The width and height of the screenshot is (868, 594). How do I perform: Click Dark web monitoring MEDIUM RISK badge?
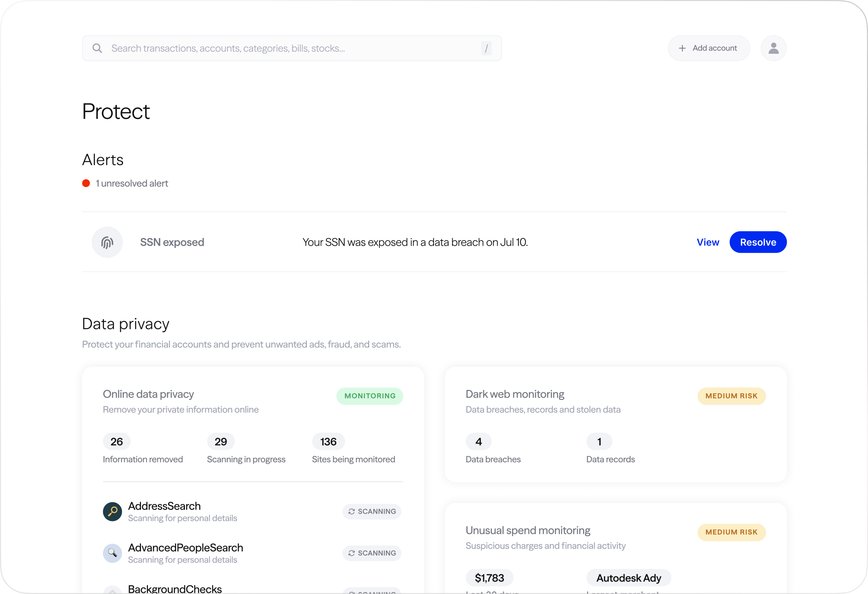tap(731, 396)
